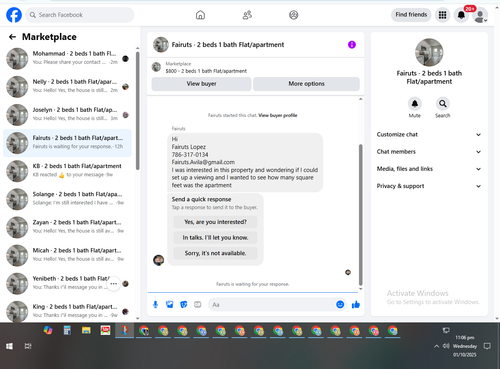Open Micah's conversation
Screen dimensions: 500x369
click(68, 255)
